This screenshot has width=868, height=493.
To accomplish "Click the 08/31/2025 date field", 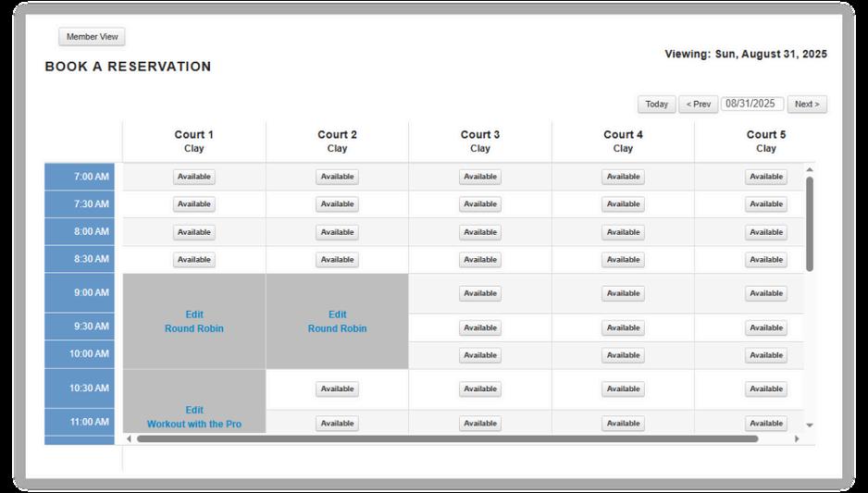I will tap(751, 104).
